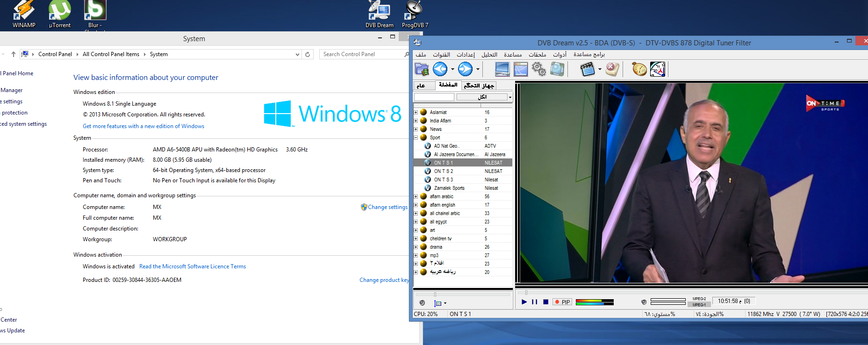Open the إعدادات menu

coord(466,55)
